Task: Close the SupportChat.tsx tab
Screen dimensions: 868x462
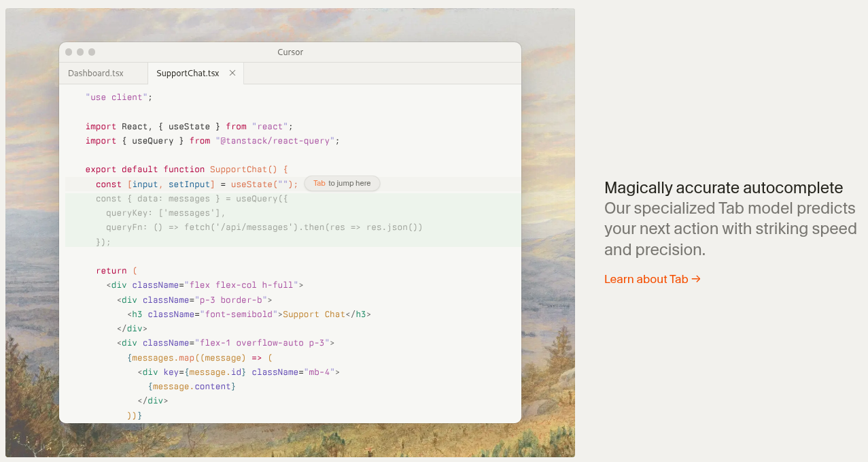Action: [x=232, y=73]
